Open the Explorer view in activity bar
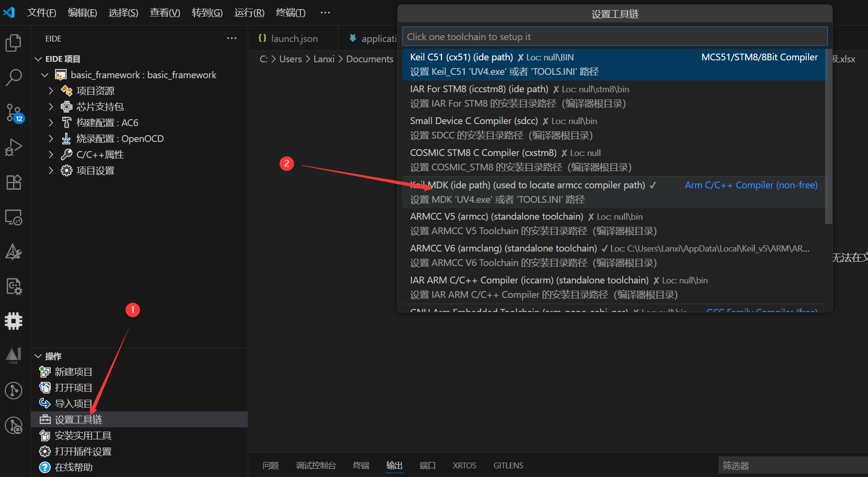 point(14,43)
